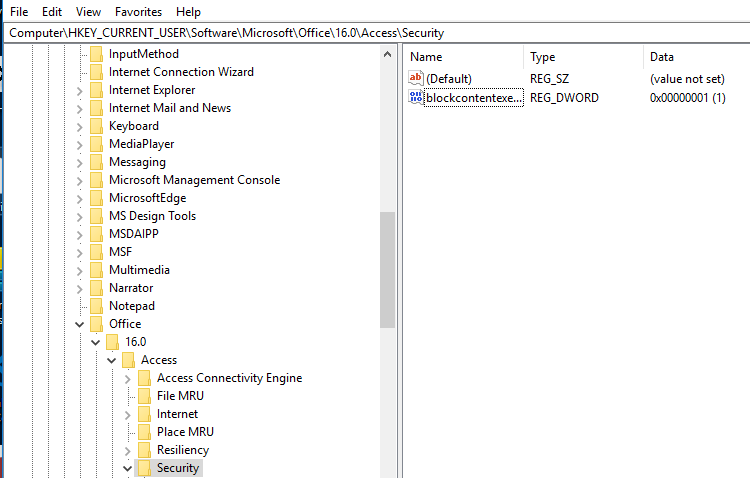Screen dimensions: 750x478
Task: Click the (Default) string value icon
Action: 416,78
